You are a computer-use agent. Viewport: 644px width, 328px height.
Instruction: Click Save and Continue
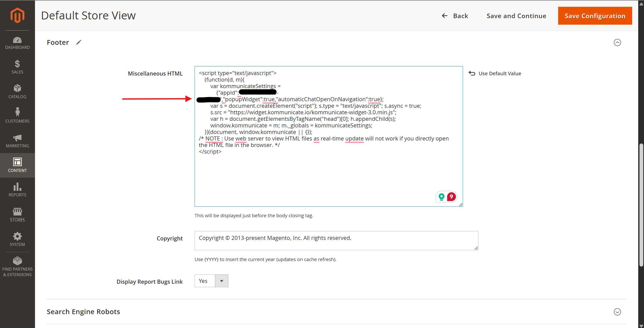pos(516,16)
